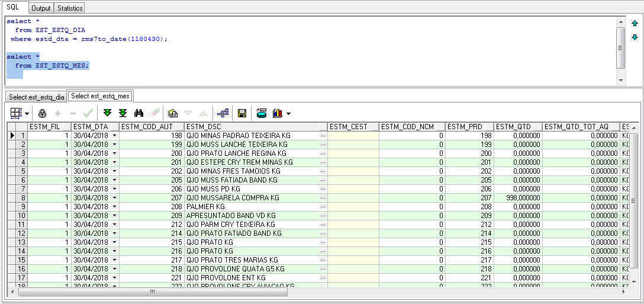The height and width of the screenshot is (304, 644).
Task: Click the binoculars find icon
Action: (x=139, y=113)
